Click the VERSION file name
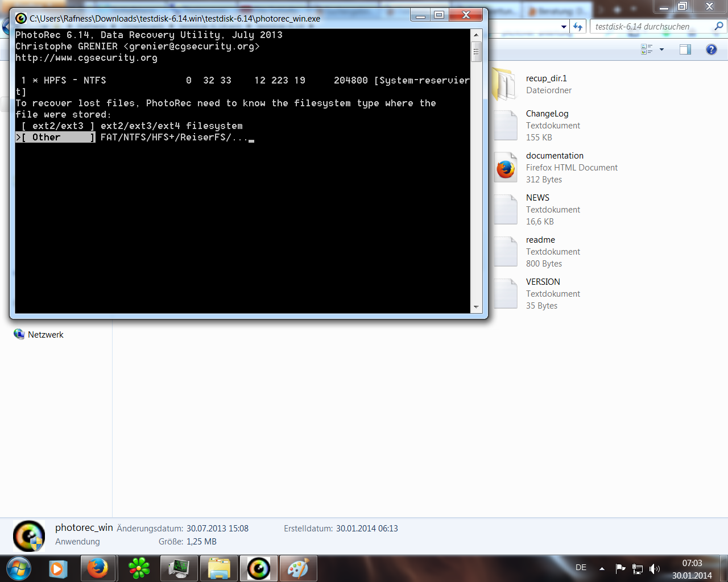 coord(543,282)
